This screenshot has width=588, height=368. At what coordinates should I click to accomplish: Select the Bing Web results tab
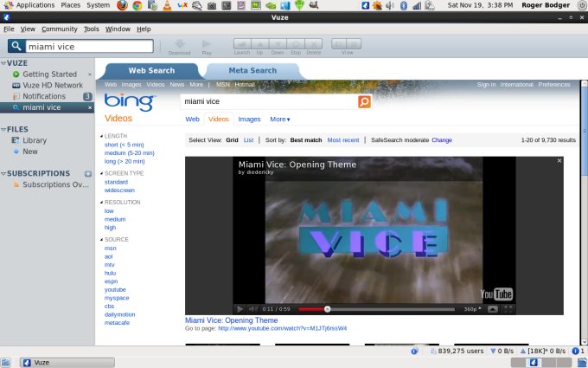pos(192,119)
